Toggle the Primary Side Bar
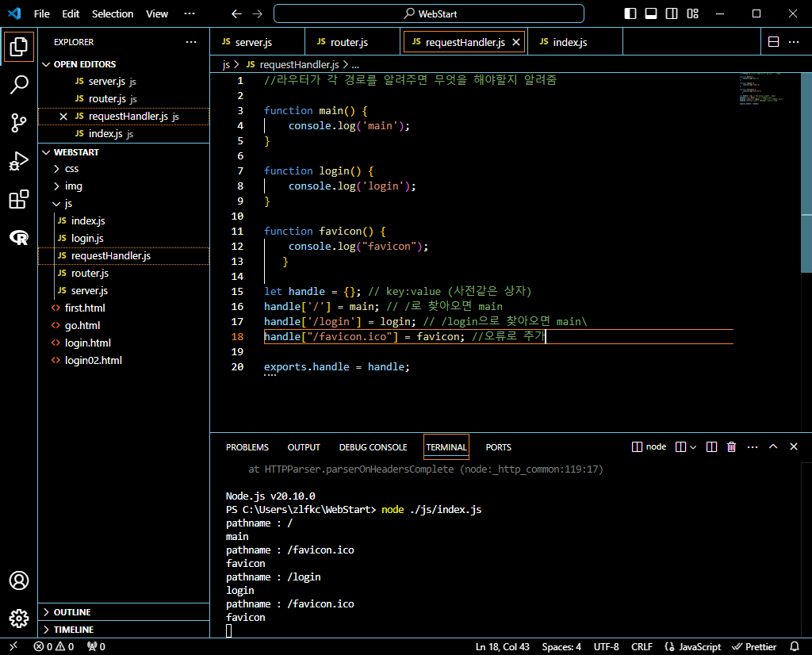Image resolution: width=812 pixels, height=655 pixels. click(x=630, y=13)
